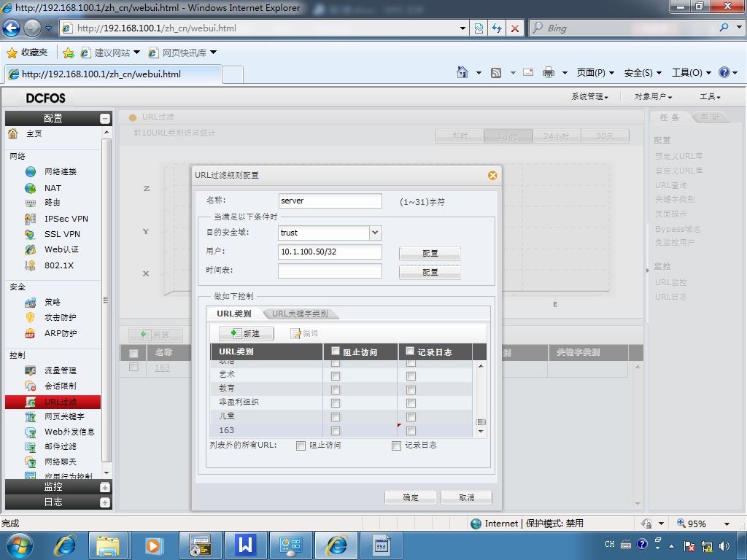Open the SSL VPN icon

point(31,234)
